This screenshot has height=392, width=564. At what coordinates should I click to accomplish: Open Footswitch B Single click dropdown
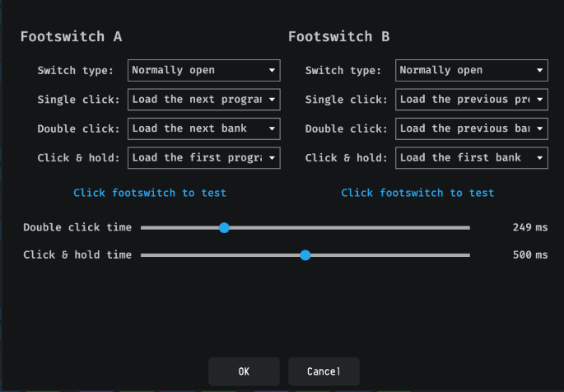pyautogui.click(x=472, y=100)
